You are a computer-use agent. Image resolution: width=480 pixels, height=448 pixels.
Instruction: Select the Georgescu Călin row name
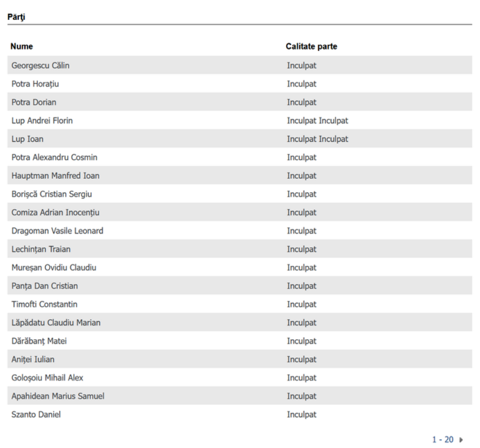tap(40, 66)
